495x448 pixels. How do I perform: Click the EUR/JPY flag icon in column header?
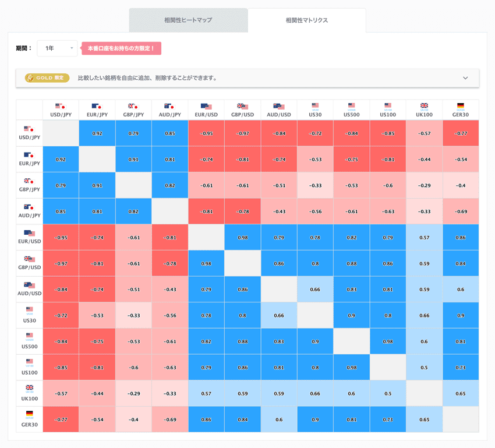(97, 106)
